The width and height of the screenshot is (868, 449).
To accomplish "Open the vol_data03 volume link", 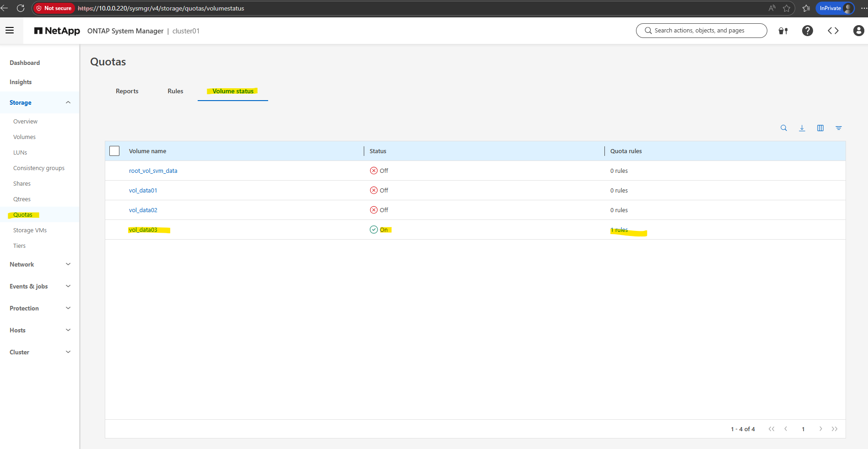I will (x=143, y=230).
